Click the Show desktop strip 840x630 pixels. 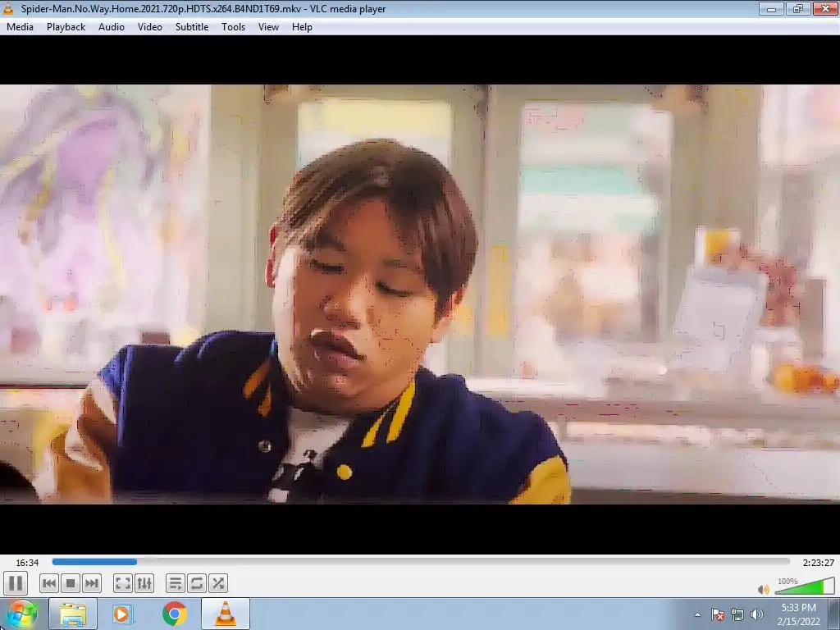834,614
